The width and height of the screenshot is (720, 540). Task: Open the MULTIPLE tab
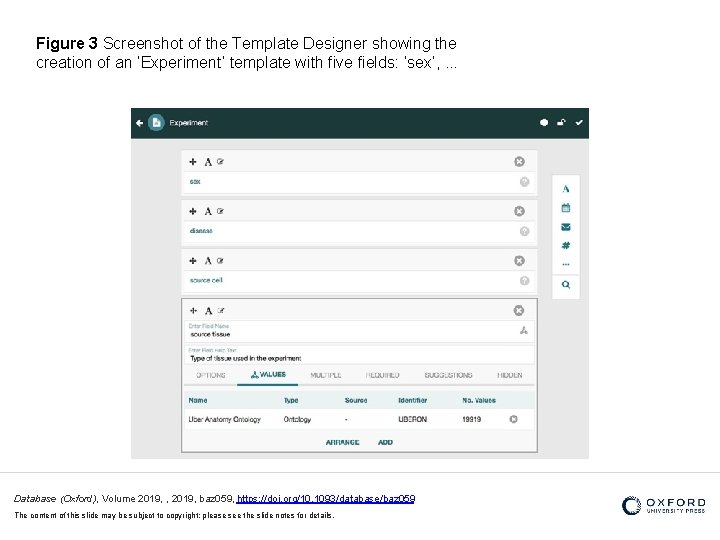(x=326, y=375)
